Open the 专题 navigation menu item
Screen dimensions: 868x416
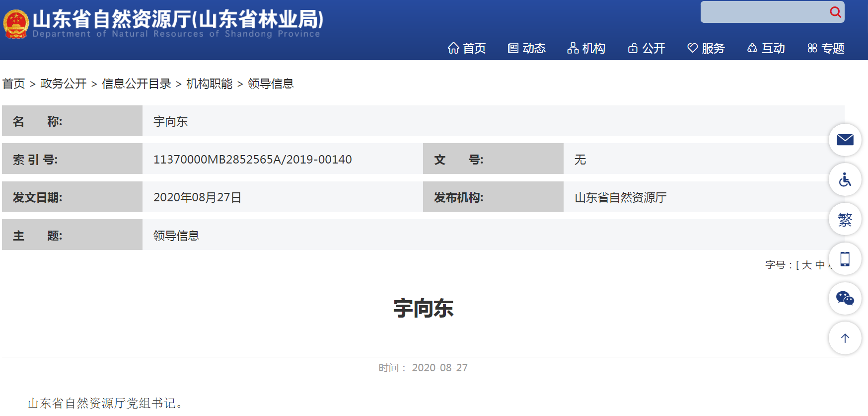point(826,48)
